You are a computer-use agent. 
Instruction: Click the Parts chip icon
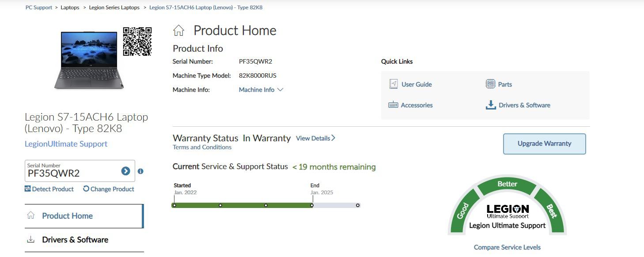coord(490,84)
